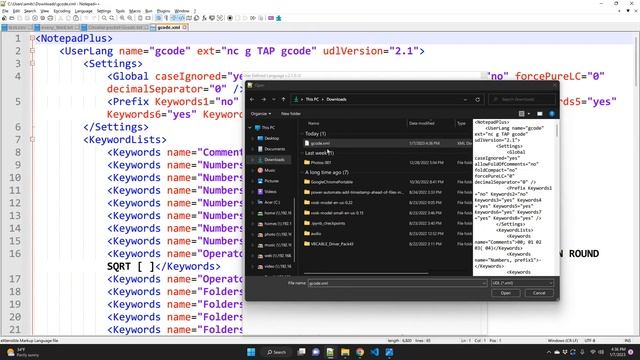This screenshot has height=360, width=640.
Task: Collapse fold marker on line 2 UserLang
Action: coord(32,51)
